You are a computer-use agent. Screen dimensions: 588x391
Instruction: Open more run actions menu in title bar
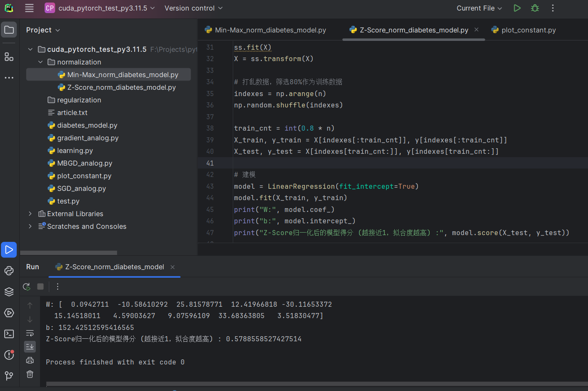point(553,8)
